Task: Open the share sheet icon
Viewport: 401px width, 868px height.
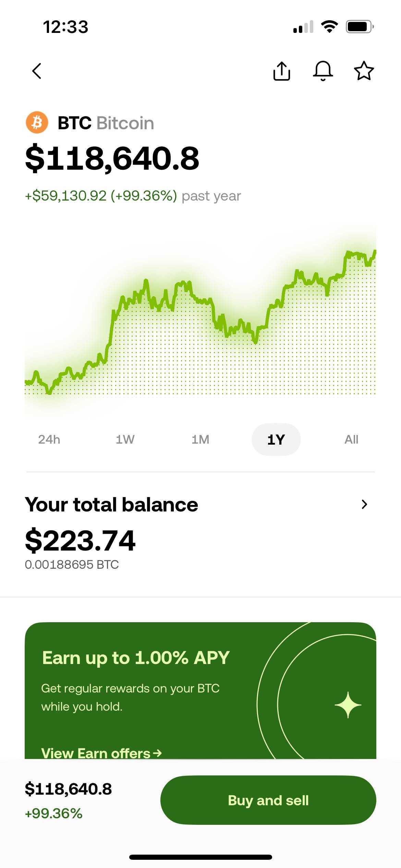Action: point(282,71)
